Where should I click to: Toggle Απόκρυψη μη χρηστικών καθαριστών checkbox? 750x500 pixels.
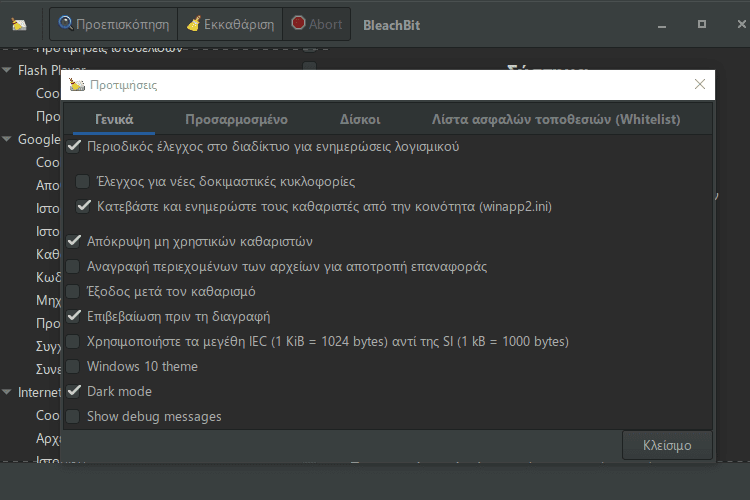[74, 241]
